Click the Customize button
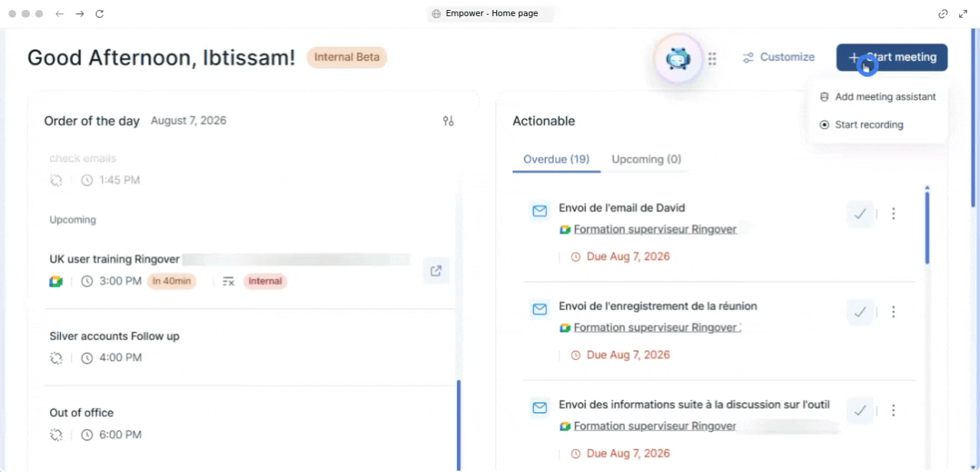 (x=778, y=57)
